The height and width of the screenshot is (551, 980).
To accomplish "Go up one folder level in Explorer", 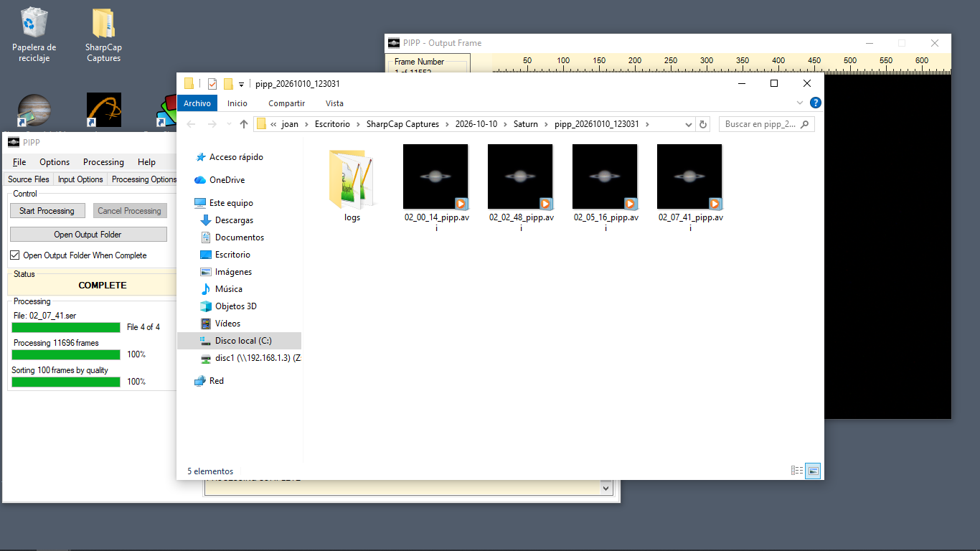I will 244,124.
